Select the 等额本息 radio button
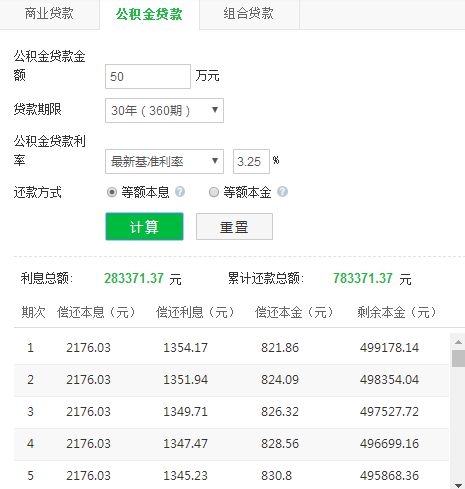The width and height of the screenshot is (465, 489). [x=112, y=192]
